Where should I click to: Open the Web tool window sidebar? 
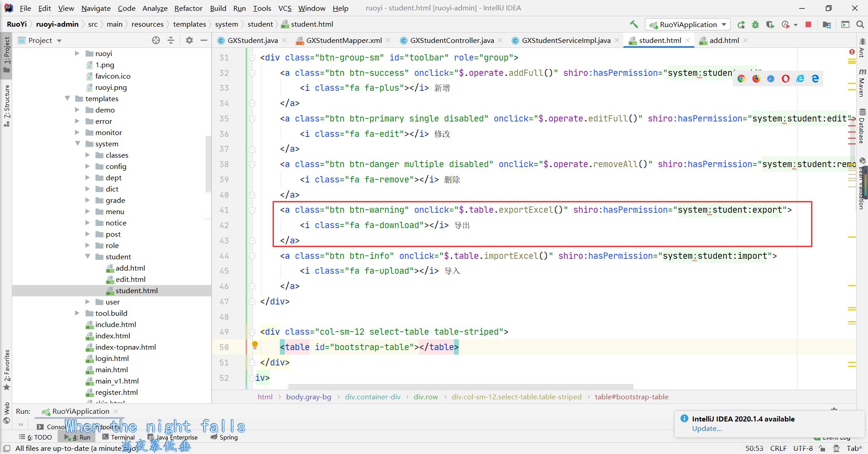[6, 413]
